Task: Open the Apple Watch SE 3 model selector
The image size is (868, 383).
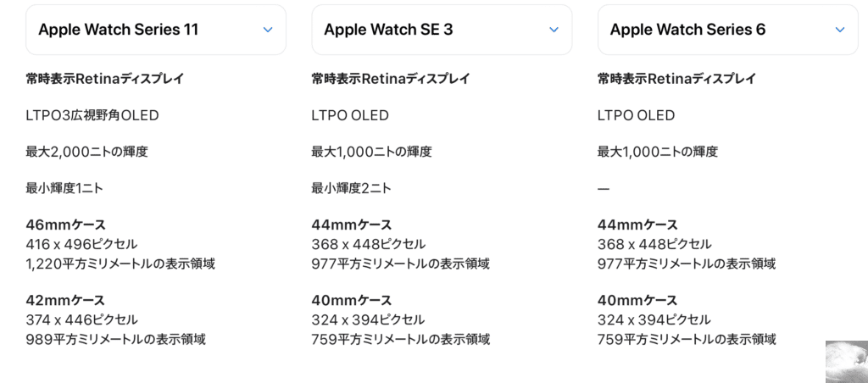Action: pyautogui.click(x=441, y=30)
